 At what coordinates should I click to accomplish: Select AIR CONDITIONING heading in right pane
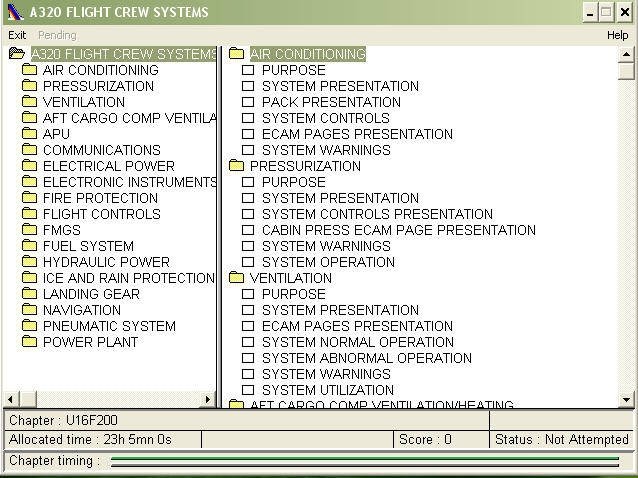point(308,54)
